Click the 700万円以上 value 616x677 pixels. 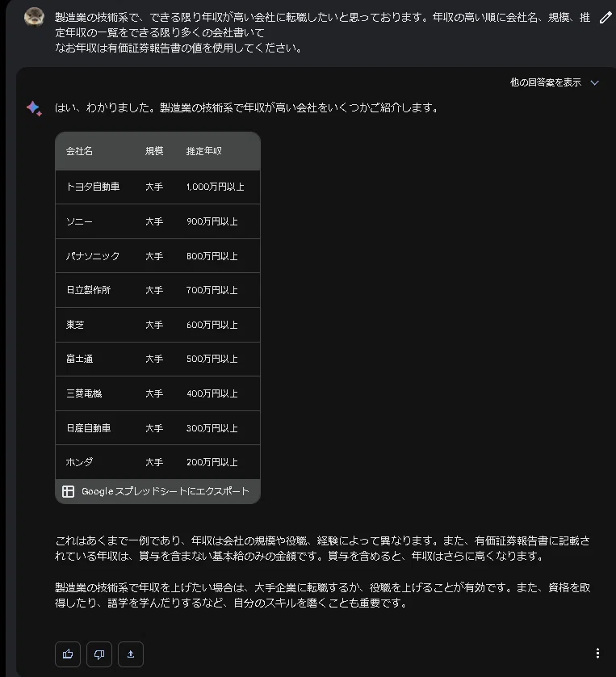tap(212, 290)
